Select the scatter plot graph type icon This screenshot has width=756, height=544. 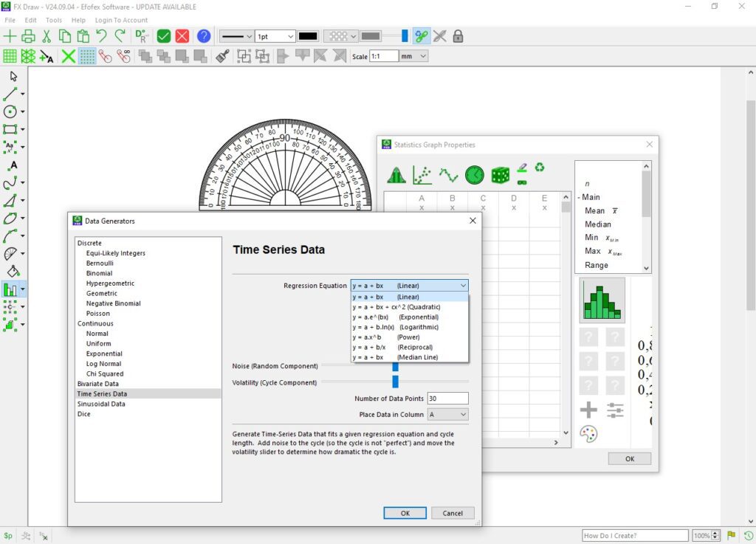pyautogui.click(x=422, y=175)
